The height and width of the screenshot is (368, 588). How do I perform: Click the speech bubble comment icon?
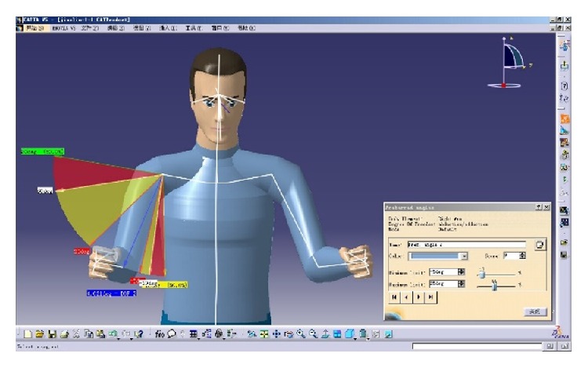[x=172, y=333]
